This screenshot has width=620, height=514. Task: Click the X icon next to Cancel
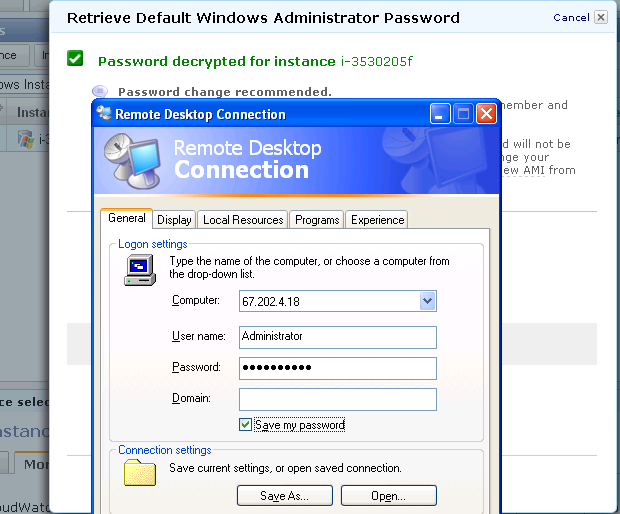[600, 17]
